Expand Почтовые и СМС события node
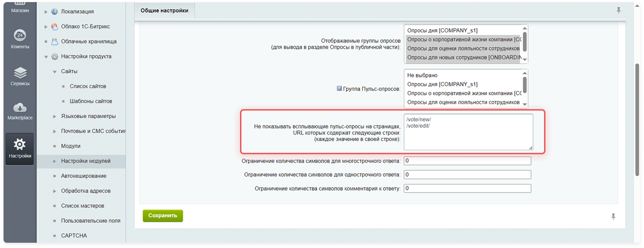Viewport: 644px width, 248px height. coord(55,131)
